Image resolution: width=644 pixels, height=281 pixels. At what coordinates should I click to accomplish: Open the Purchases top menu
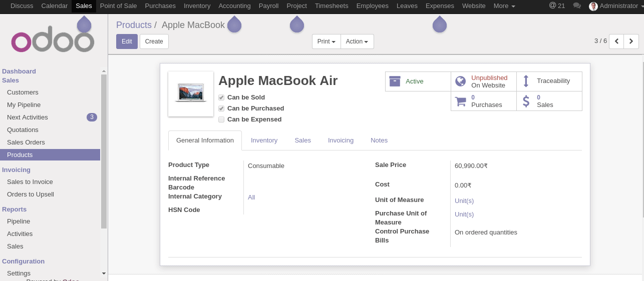[160, 6]
